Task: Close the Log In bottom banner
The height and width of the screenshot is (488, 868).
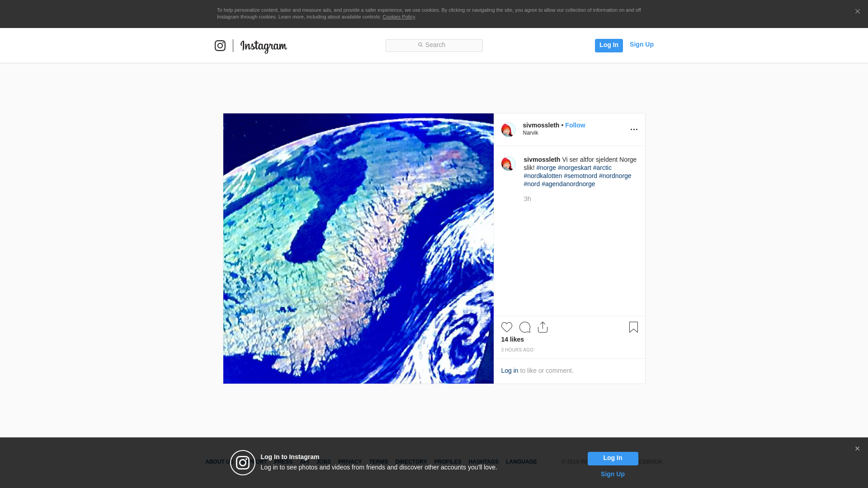Action: tap(857, 449)
